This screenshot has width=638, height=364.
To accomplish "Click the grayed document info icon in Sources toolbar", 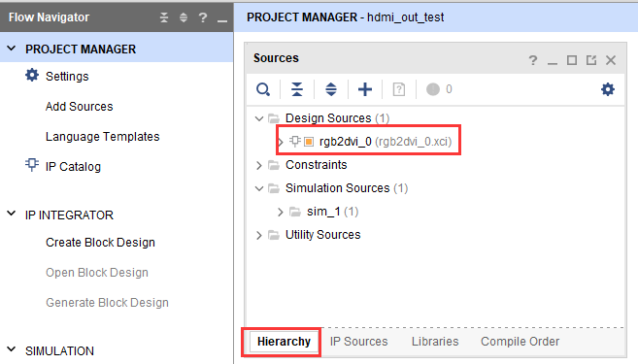I will tap(399, 89).
